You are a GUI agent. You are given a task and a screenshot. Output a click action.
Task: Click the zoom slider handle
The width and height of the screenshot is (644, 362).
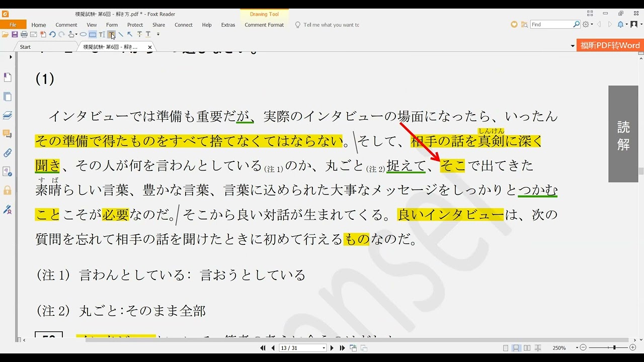pyautogui.click(x=614, y=348)
